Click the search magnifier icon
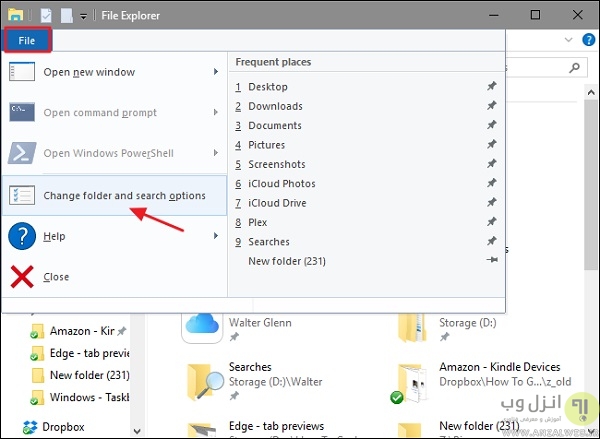The height and width of the screenshot is (439, 600). [575, 68]
